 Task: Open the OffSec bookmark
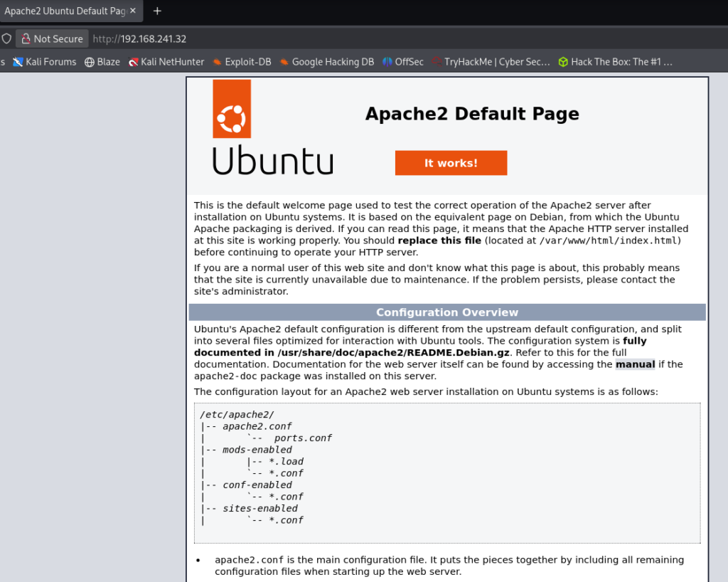tap(402, 62)
